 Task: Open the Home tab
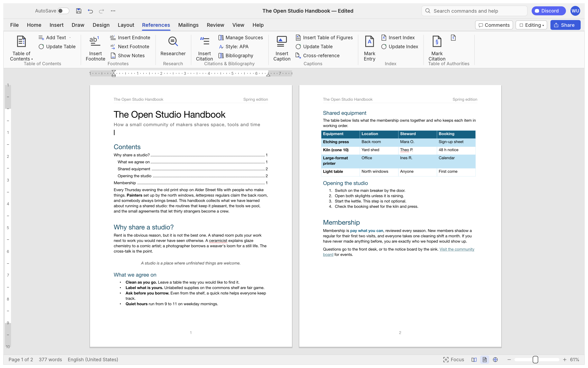pos(34,25)
